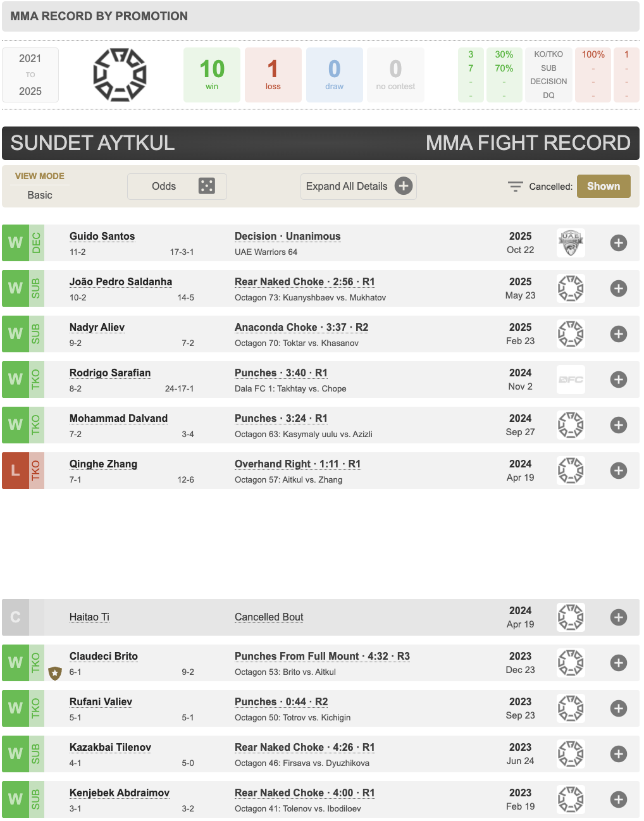Click the dice icon beside Odds
Viewport: 644px width, 821px height.
(207, 186)
